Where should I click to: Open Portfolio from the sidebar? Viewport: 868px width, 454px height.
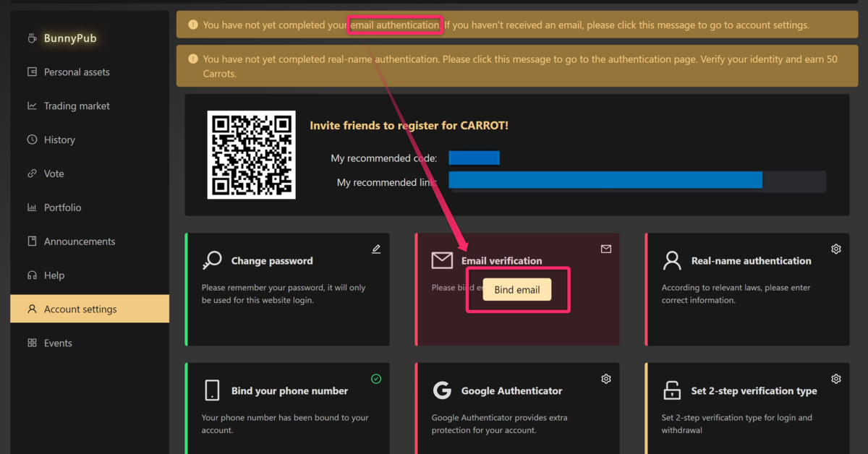(90, 207)
